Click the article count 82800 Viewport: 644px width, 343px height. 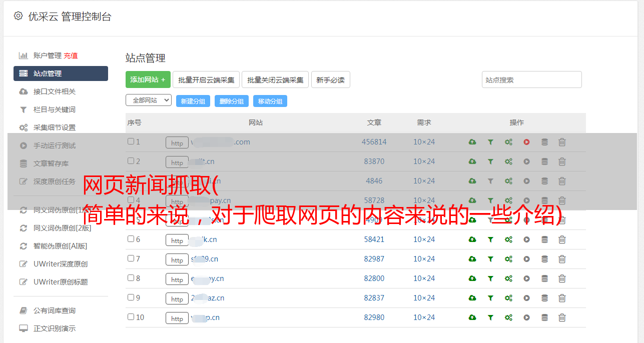pyautogui.click(x=374, y=278)
